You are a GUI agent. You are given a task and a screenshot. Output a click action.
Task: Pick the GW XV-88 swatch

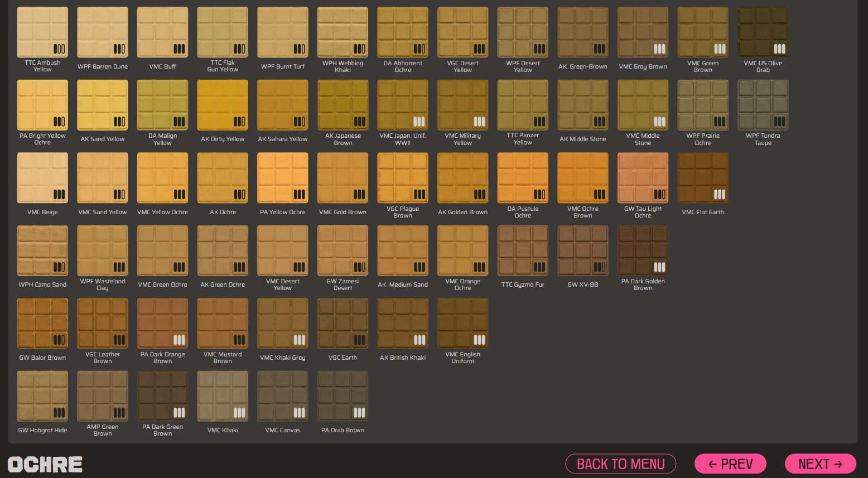(x=583, y=251)
